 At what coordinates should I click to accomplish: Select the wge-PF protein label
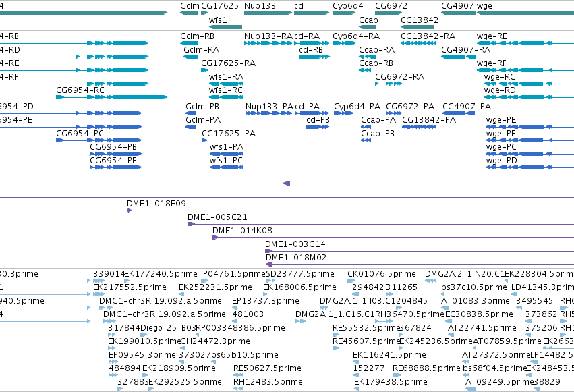click(x=500, y=134)
